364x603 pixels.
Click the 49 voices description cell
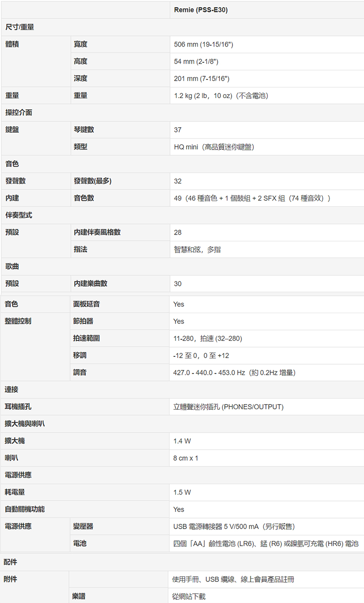pyautogui.click(x=252, y=198)
